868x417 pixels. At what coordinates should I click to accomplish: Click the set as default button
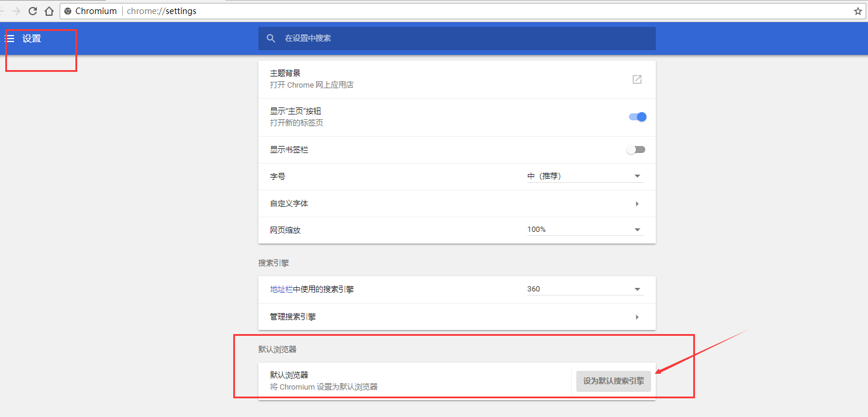pos(614,381)
